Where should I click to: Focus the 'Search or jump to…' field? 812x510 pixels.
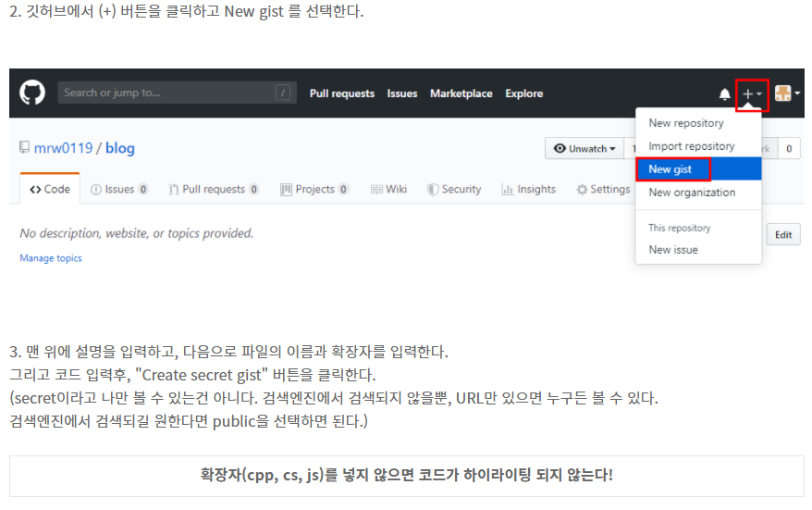tap(178, 93)
